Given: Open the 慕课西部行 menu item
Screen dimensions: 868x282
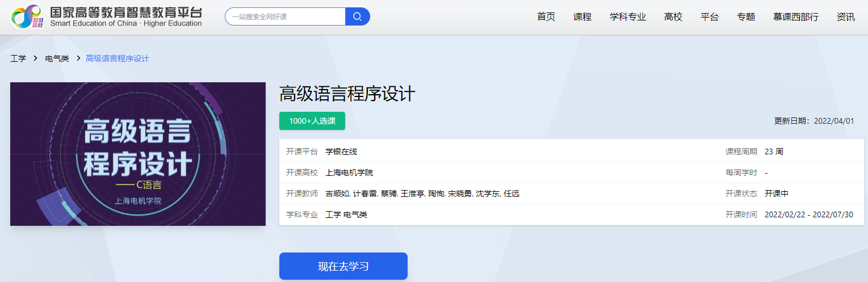Looking at the screenshot, I should click(796, 17).
